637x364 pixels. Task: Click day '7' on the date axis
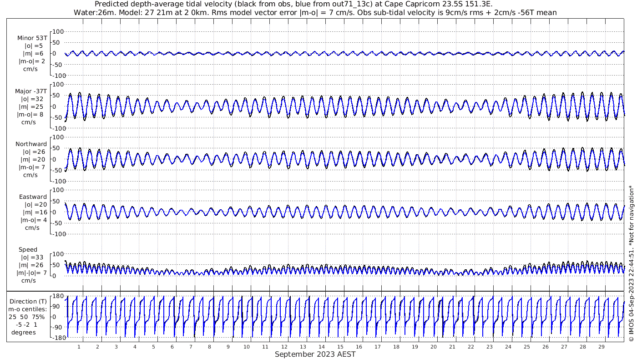click(x=191, y=346)
